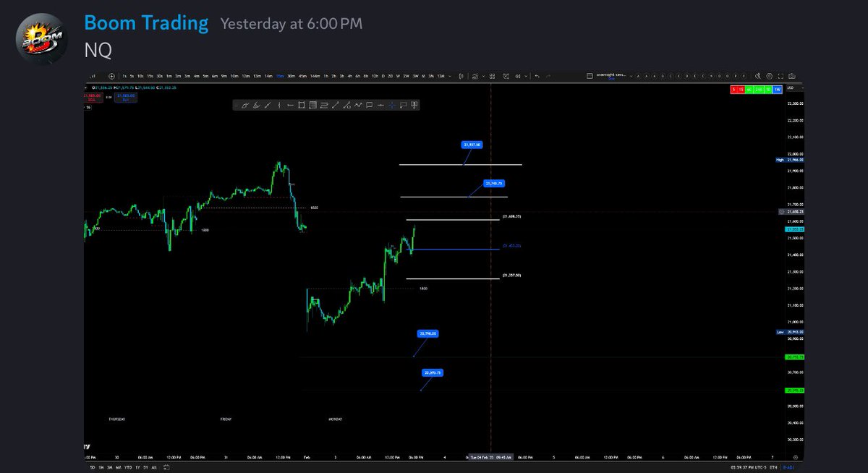Select the 20,798.00 price label

(x=428, y=333)
